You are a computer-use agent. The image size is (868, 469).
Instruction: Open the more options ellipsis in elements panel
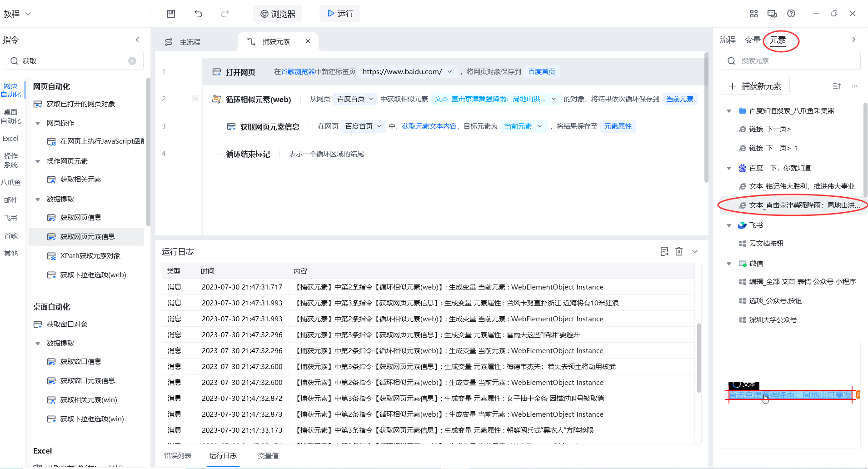tap(854, 86)
